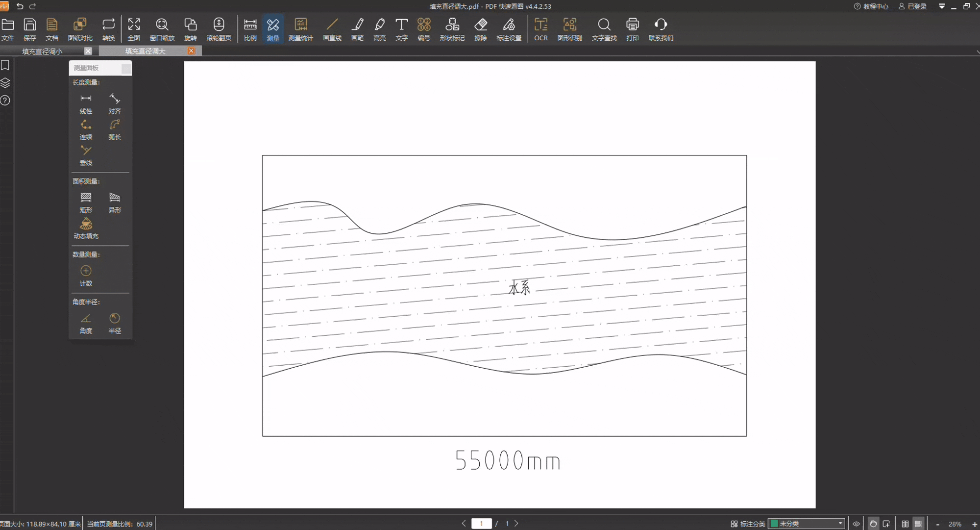980x530 pixels.
Task: Click the 已登录 account button
Action: click(x=912, y=6)
